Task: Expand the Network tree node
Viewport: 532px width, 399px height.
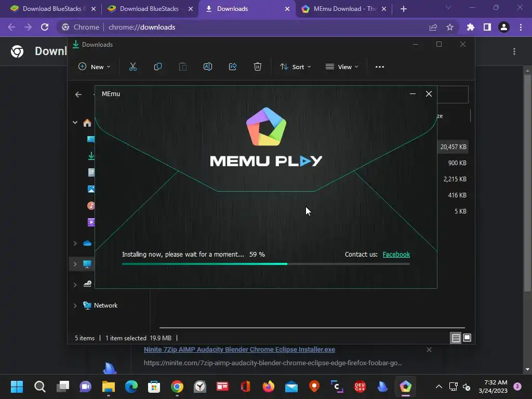Action: (75, 305)
